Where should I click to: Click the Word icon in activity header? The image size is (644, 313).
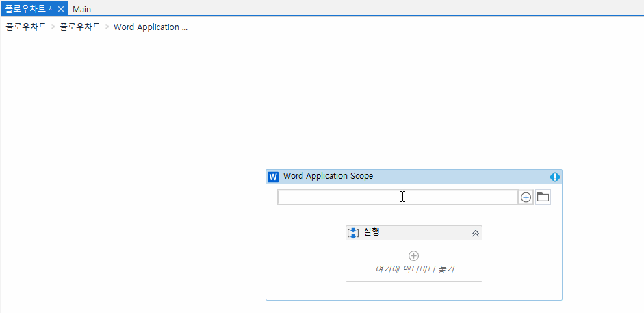tap(272, 177)
